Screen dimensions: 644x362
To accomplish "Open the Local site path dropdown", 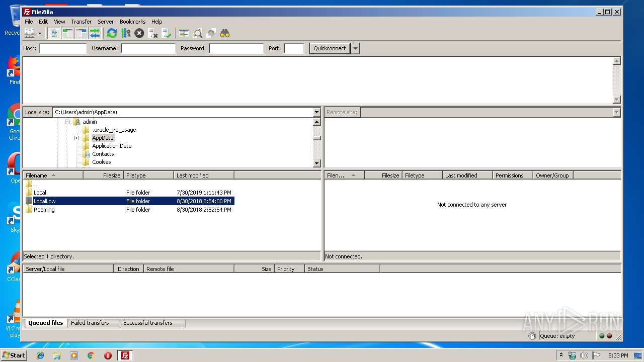I will coord(316,112).
